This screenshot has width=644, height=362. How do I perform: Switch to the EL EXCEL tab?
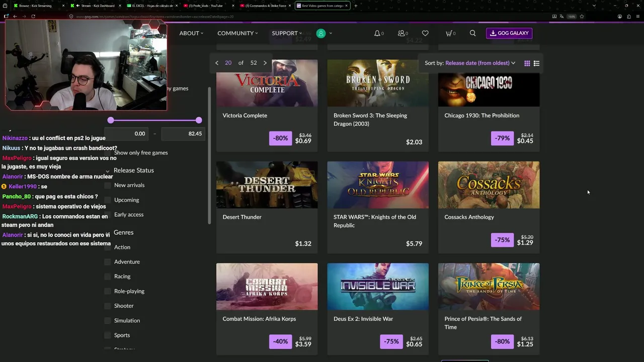(152, 6)
